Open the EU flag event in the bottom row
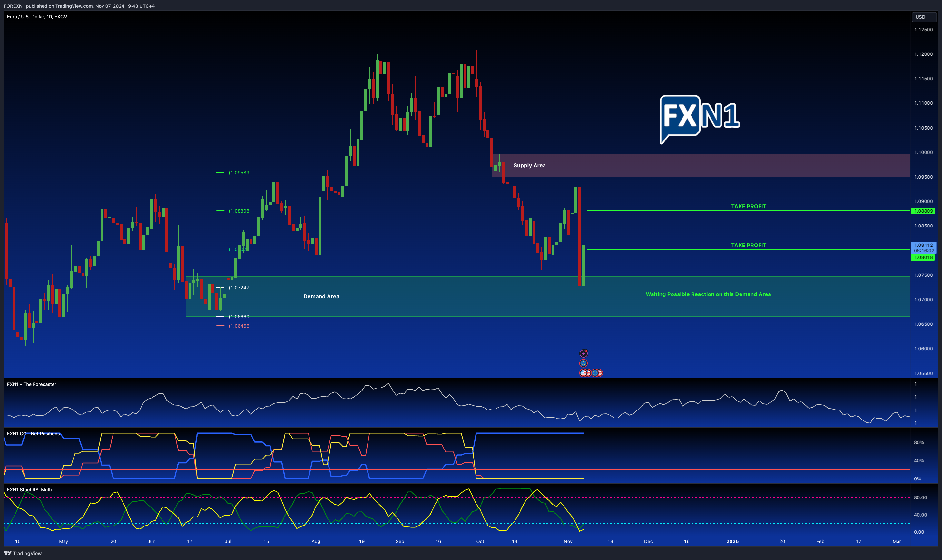 [595, 373]
